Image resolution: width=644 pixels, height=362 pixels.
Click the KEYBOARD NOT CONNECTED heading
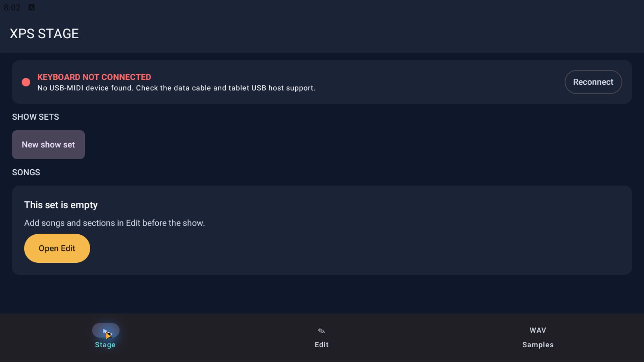(x=94, y=77)
